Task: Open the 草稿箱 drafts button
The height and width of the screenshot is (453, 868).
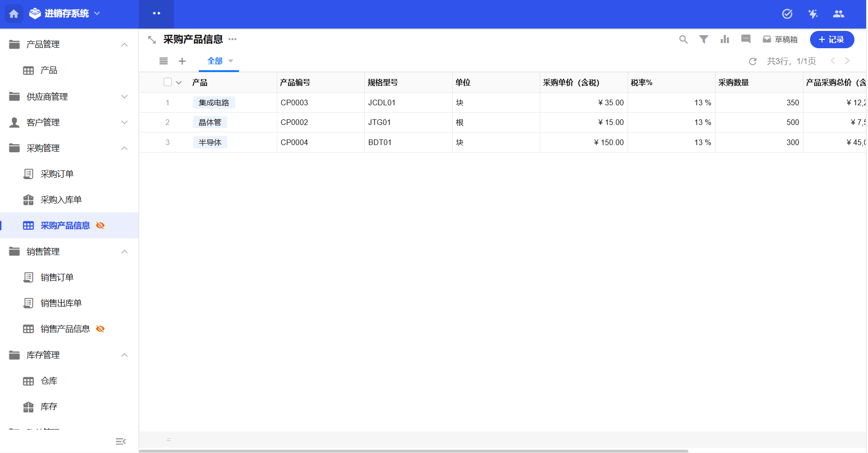Action: pyautogui.click(x=780, y=40)
